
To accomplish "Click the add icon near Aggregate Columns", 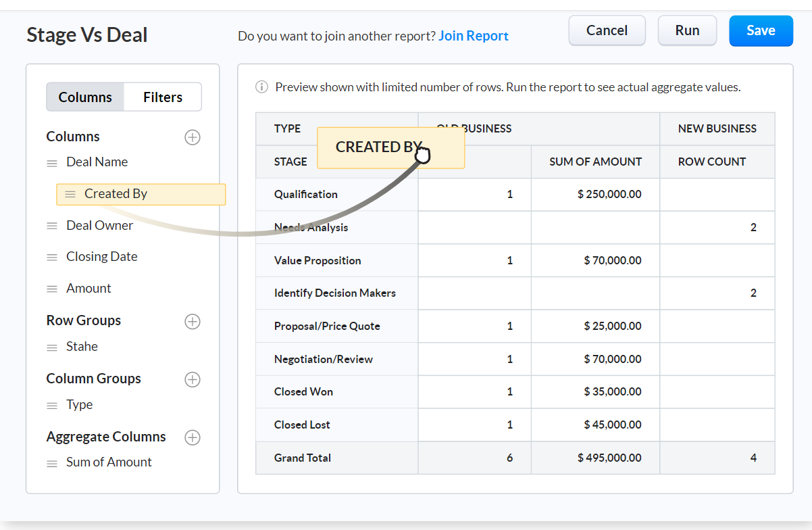I will coord(193,437).
